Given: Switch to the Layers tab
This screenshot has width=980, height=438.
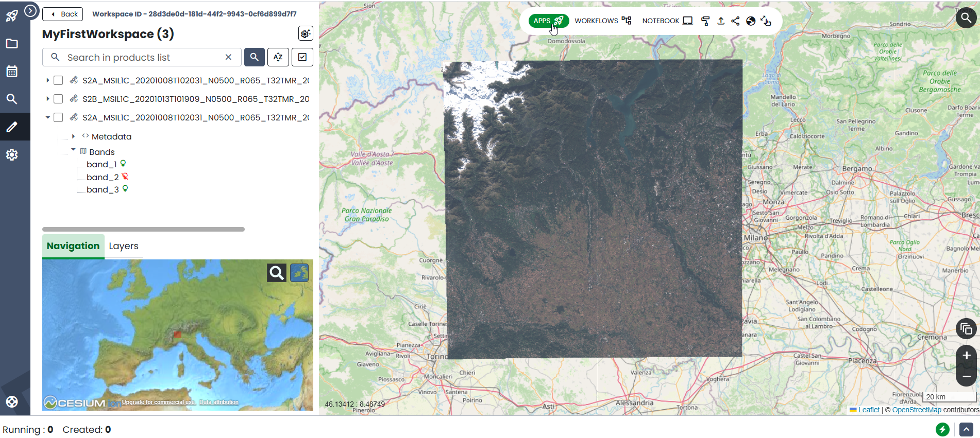Looking at the screenshot, I should 124,246.
